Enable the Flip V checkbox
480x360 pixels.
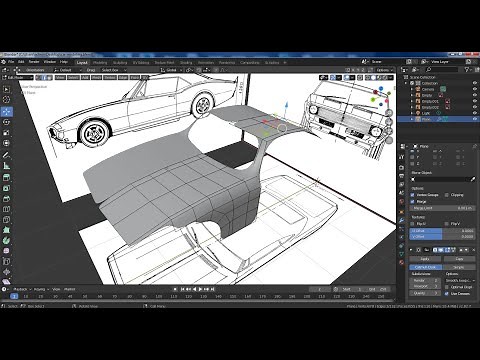click(x=447, y=224)
